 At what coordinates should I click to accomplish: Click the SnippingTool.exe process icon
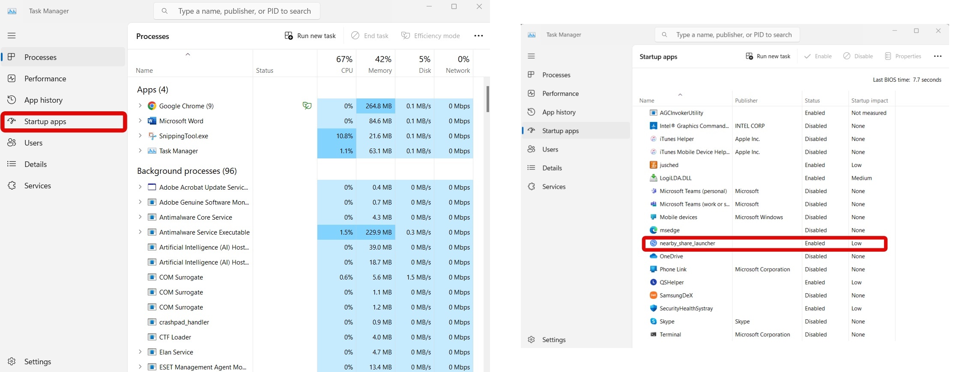(x=152, y=136)
